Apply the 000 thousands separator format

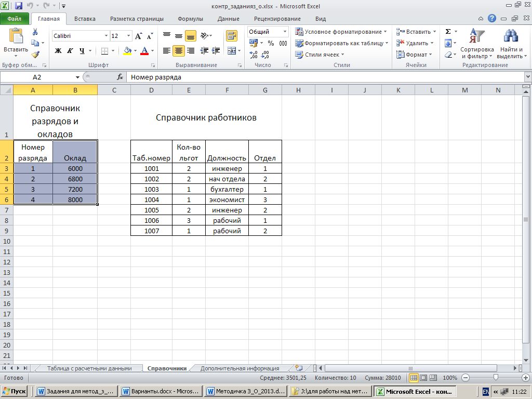[x=283, y=43]
